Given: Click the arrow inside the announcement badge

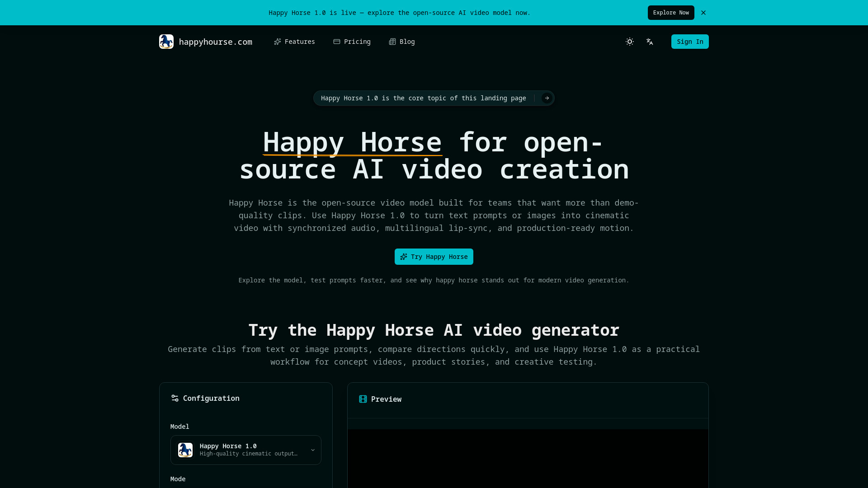Looking at the screenshot, I should pos(546,98).
